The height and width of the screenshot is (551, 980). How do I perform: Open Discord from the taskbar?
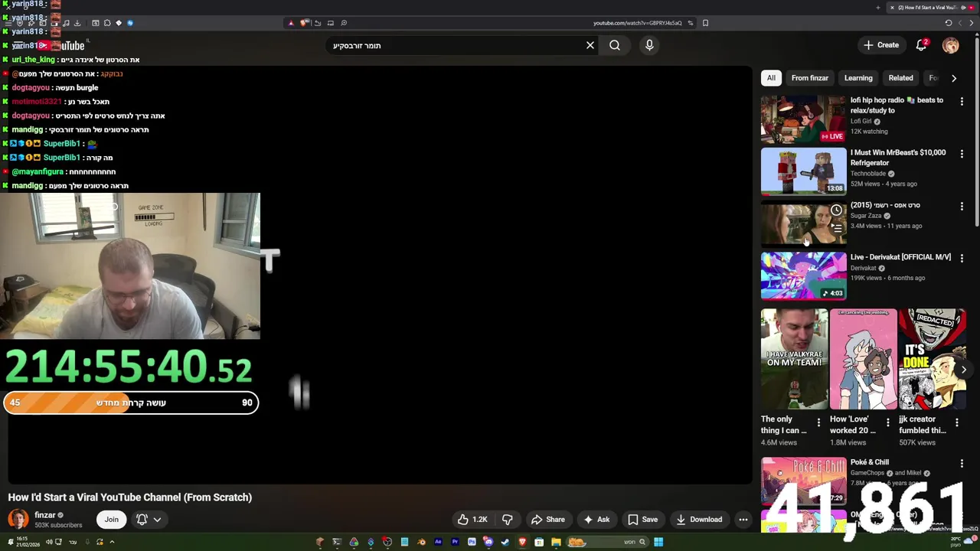(x=488, y=542)
